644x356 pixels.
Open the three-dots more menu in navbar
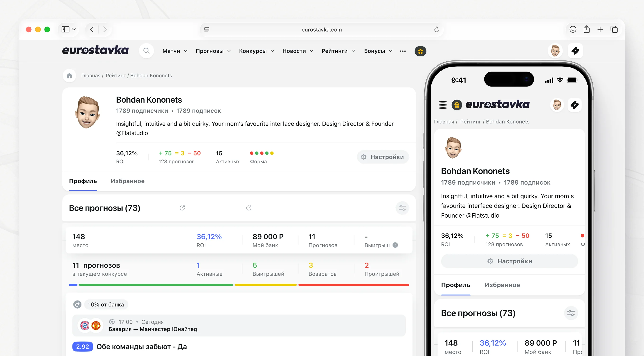pyautogui.click(x=402, y=51)
